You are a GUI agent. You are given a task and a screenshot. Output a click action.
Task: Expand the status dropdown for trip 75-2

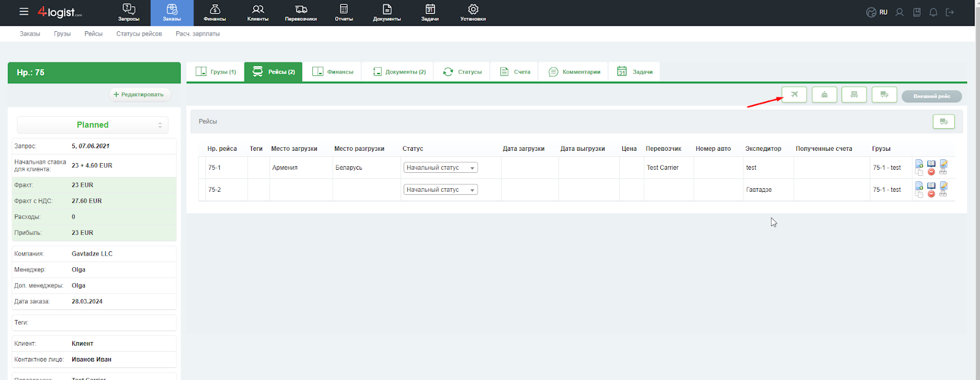pos(440,190)
